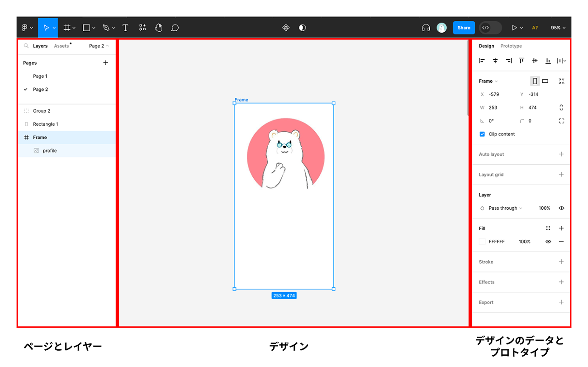Select the Move tool
588x367 pixels.
tap(46, 28)
